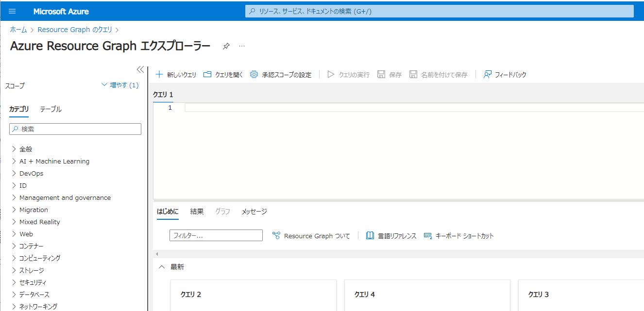The width and height of the screenshot is (644, 311).
Task: Open the 言語リファレンス link
Action: [391, 236]
